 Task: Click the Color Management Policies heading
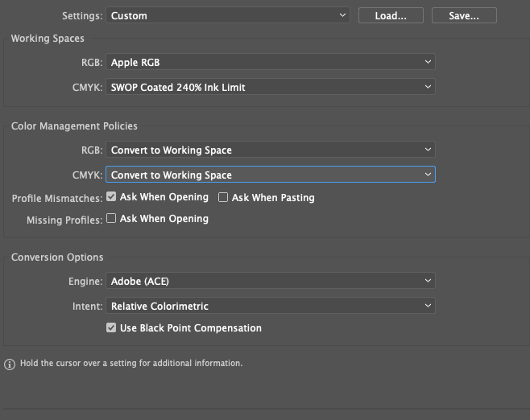[x=74, y=126]
